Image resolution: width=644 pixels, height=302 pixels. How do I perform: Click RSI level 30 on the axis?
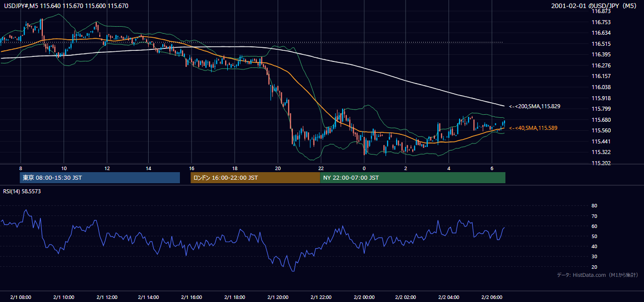click(x=594, y=257)
